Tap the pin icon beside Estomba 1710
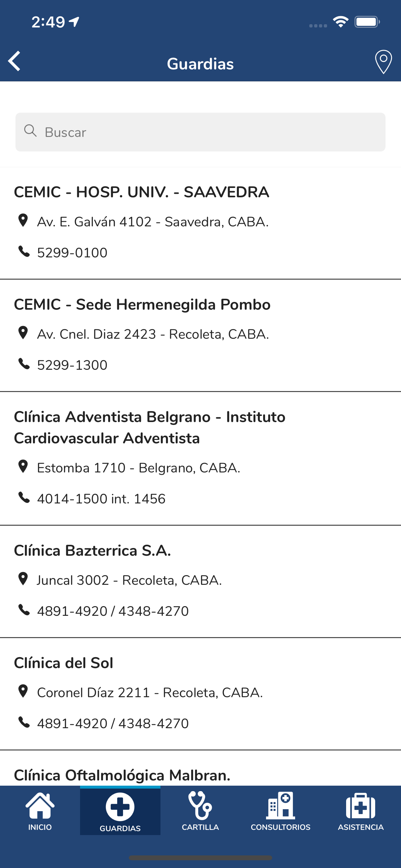The width and height of the screenshot is (401, 868). point(23,466)
